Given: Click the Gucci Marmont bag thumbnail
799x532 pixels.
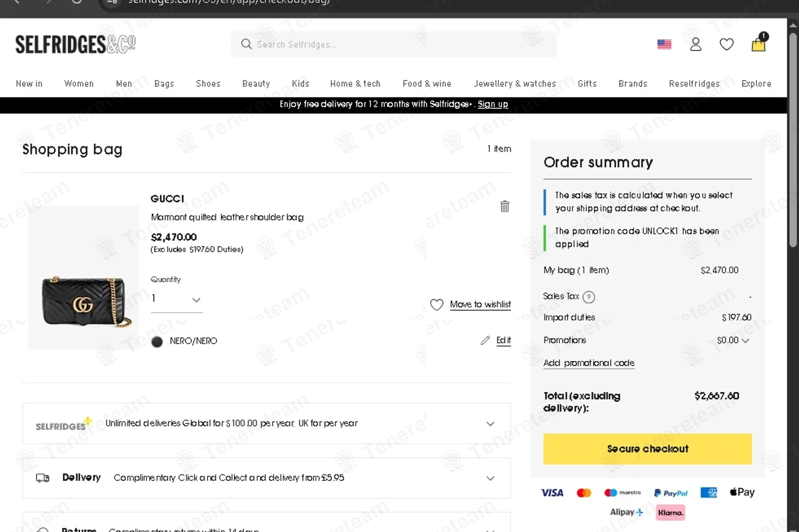Looking at the screenshot, I should [x=85, y=301].
